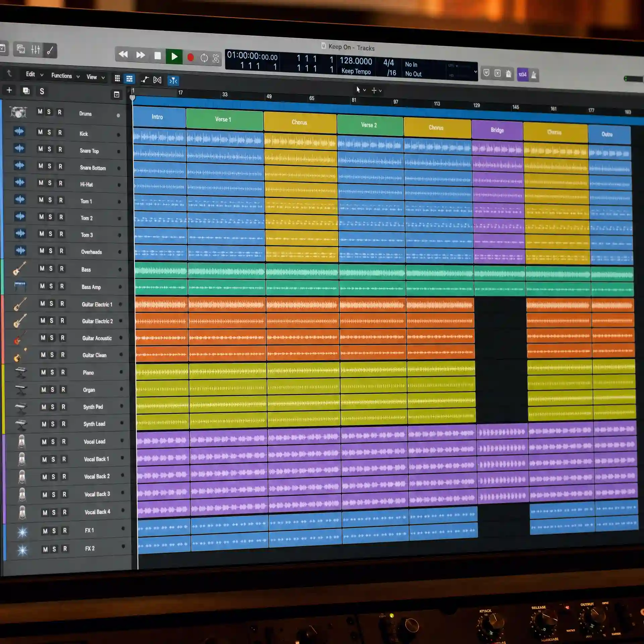The width and height of the screenshot is (644, 644).
Task: Click the icon just left of the 1234 button
Action: 509,74
